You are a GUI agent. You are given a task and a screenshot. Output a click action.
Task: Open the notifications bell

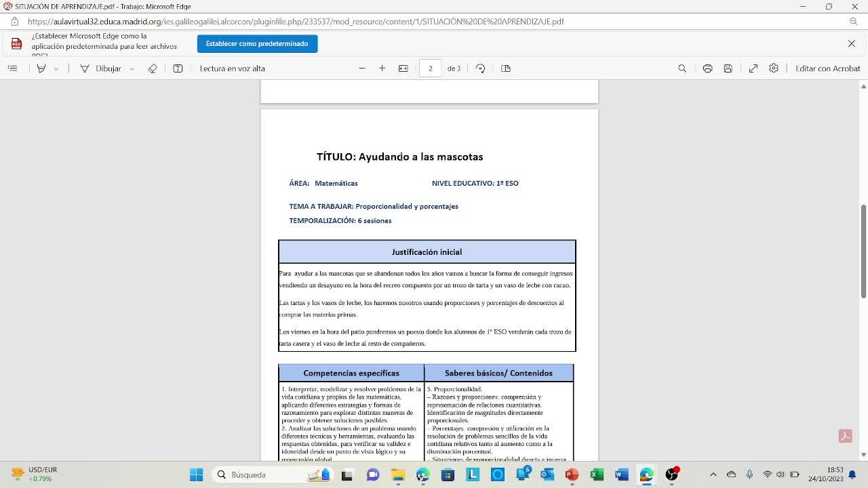[852, 474]
